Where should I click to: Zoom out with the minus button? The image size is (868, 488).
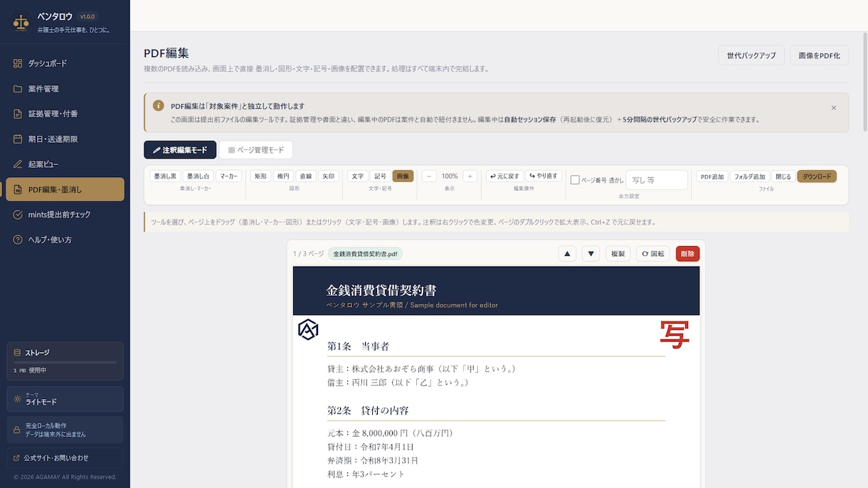(x=429, y=176)
